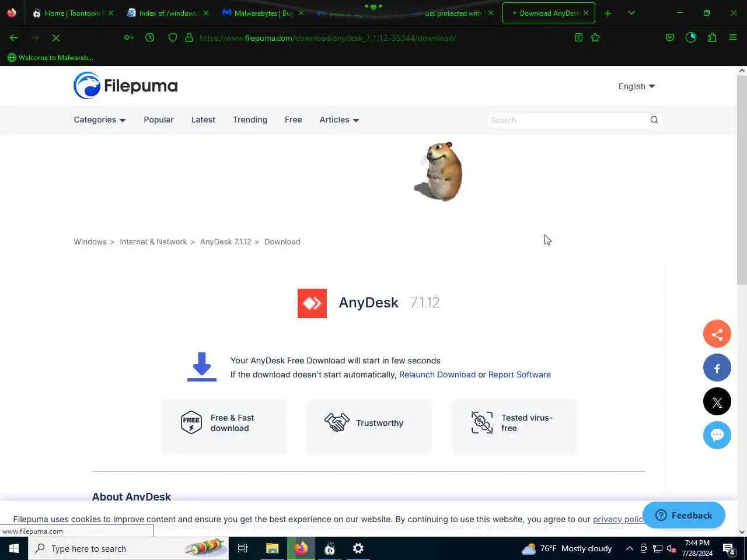Screen dimensions: 747x560
Task: Open the notification center icon
Action: [729, 548]
